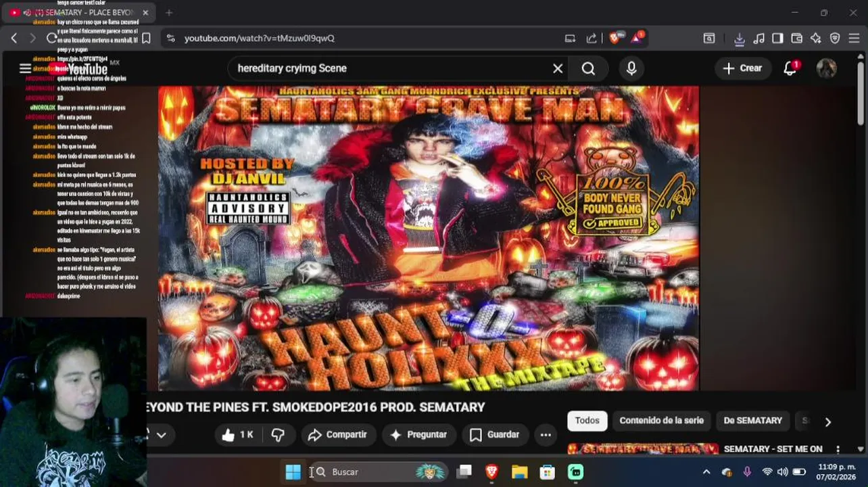The image size is (868, 487).
Task: Open the Leo AI sparkle icon
Action: coord(816,39)
